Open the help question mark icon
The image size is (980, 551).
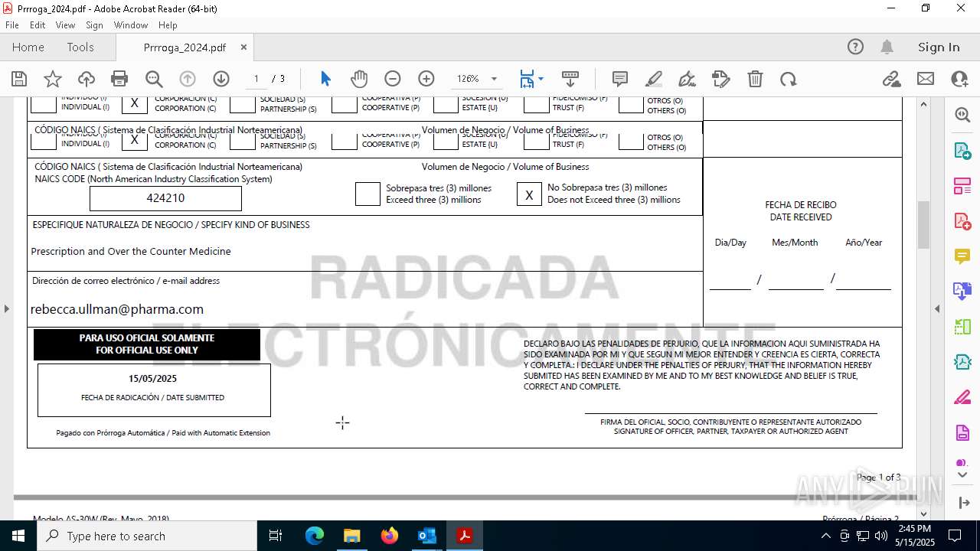(855, 47)
